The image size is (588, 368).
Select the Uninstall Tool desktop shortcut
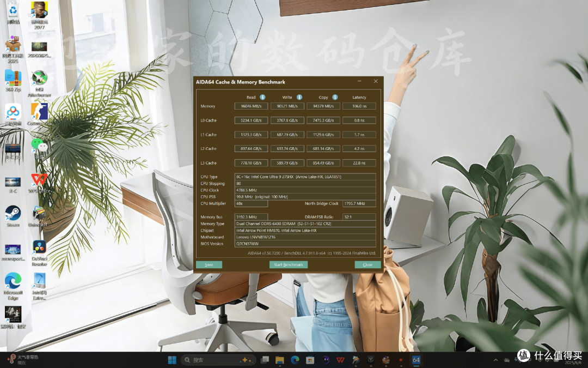[x=39, y=216]
